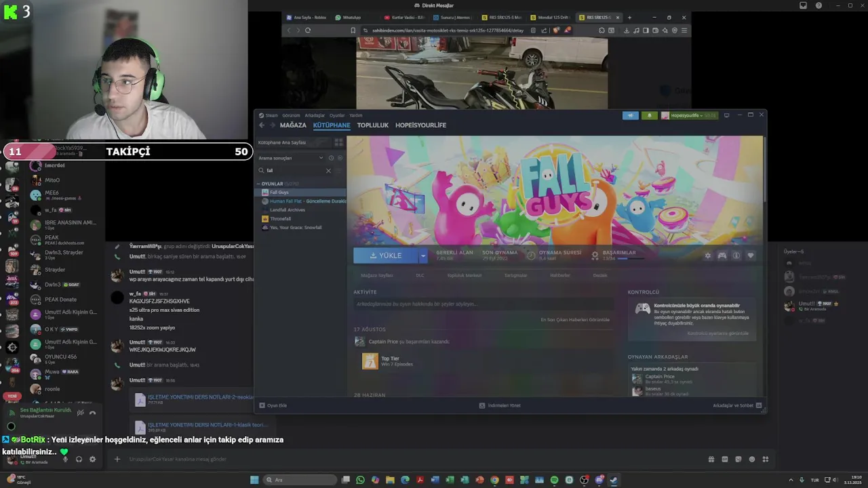Open the HOPEISYOURLIFE profile tab
Screen dimensions: 868x488
pyautogui.click(x=420, y=125)
